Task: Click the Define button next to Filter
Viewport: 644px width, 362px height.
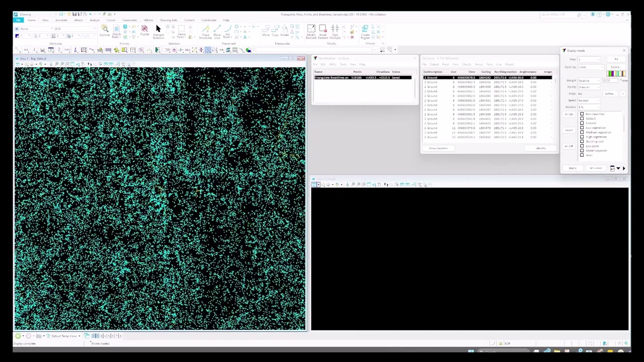Action: point(609,94)
